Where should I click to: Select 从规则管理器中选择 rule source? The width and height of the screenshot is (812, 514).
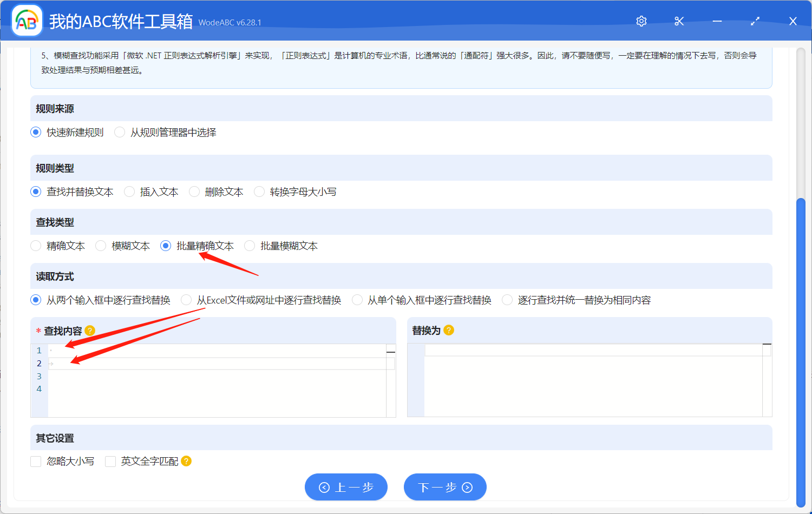point(119,131)
